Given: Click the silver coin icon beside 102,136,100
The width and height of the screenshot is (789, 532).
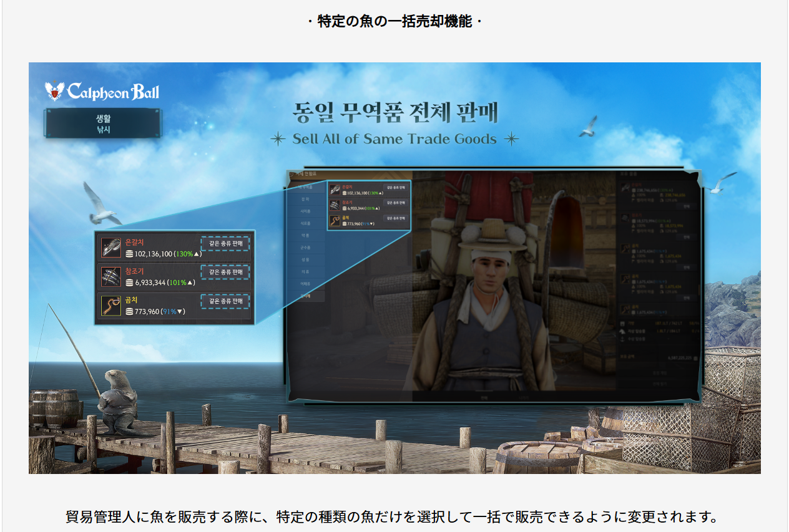Looking at the screenshot, I should [x=129, y=254].
